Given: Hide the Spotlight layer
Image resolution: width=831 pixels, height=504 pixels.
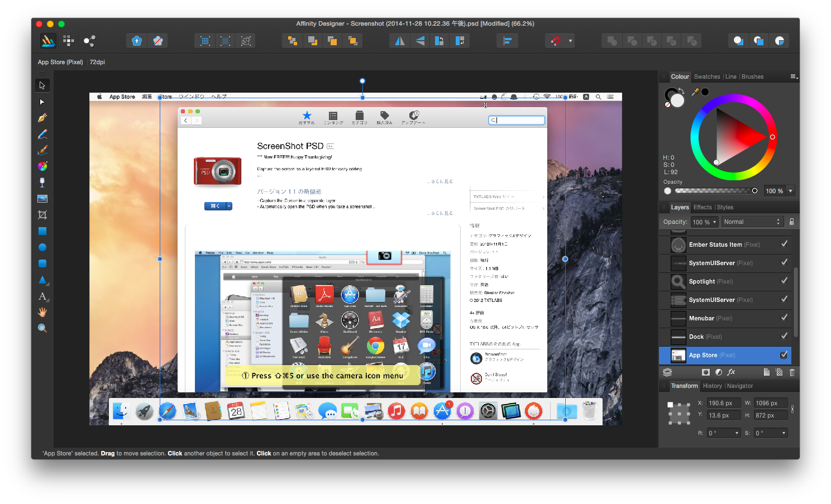Looking at the screenshot, I should (784, 281).
